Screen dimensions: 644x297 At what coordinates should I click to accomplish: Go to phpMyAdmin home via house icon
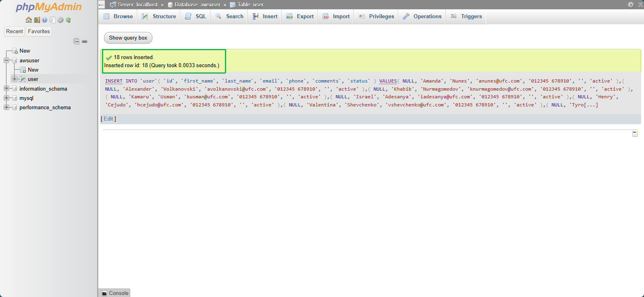pyautogui.click(x=28, y=20)
